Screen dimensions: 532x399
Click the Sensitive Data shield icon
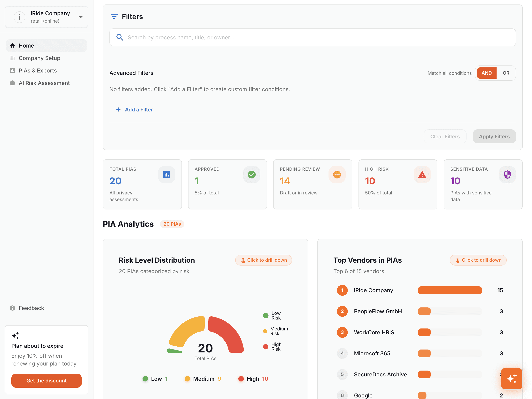click(507, 175)
